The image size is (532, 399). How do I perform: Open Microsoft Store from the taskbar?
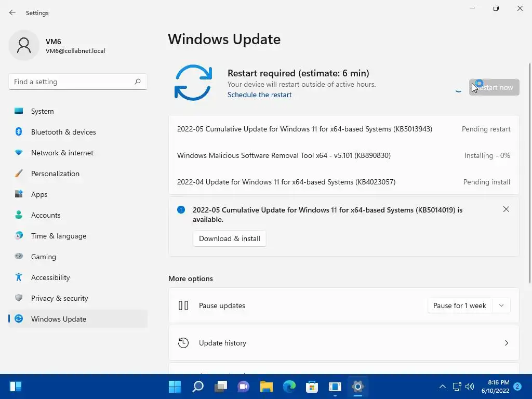point(312,386)
